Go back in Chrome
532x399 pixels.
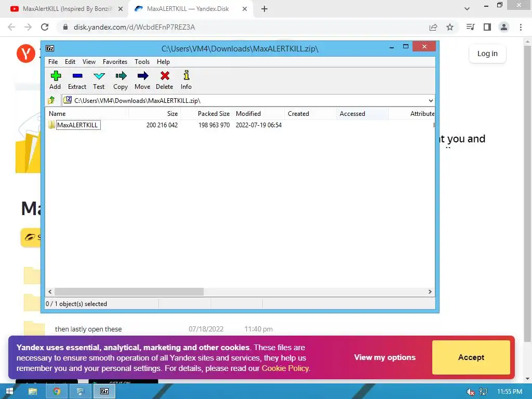coord(11,27)
